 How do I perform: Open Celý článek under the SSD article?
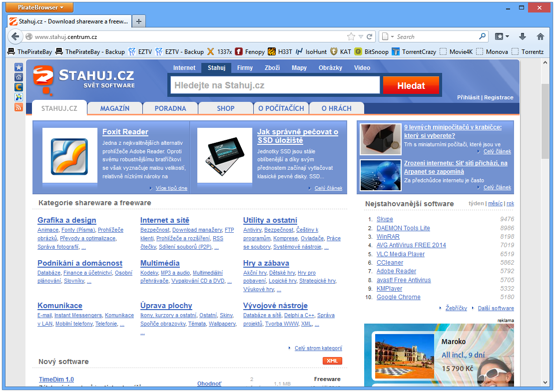(x=328, y=188)
